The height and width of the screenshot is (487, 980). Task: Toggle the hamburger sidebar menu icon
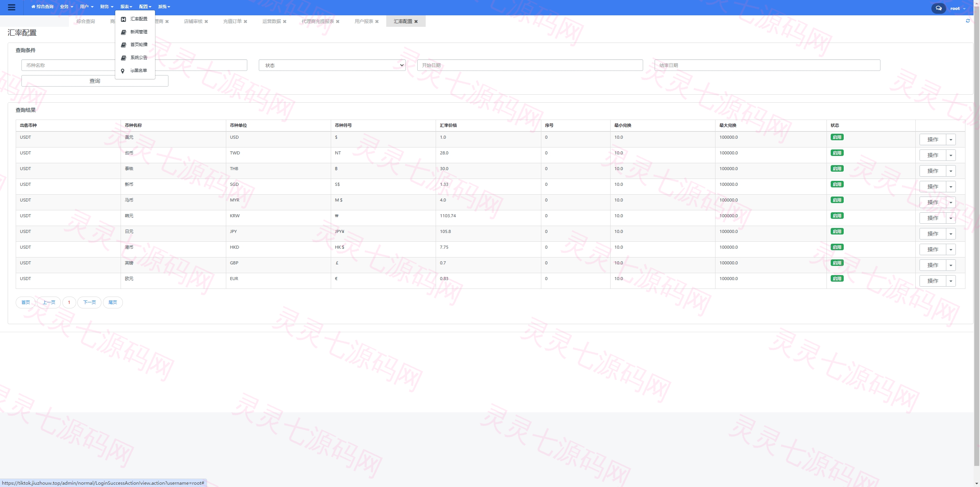[x=11, y=7]
